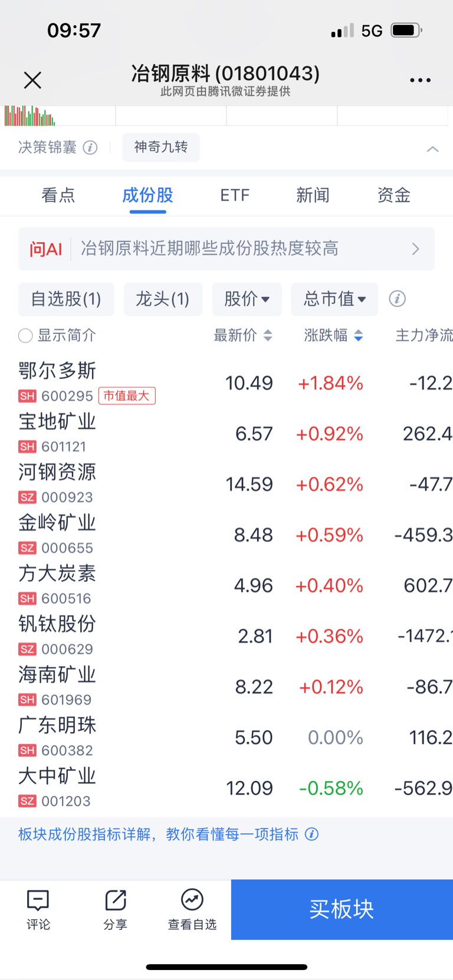Open the 总市值 dropdown filter

[334, 299]
